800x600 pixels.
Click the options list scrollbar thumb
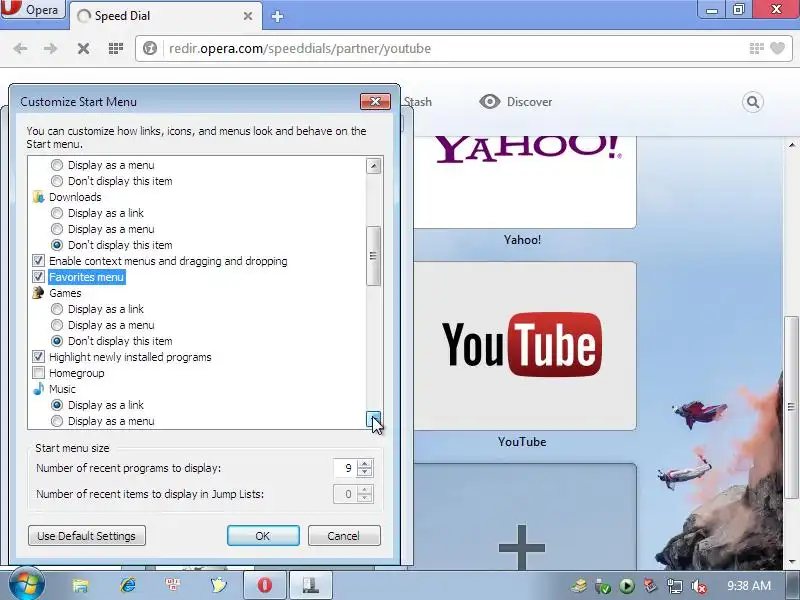(373, 256)
